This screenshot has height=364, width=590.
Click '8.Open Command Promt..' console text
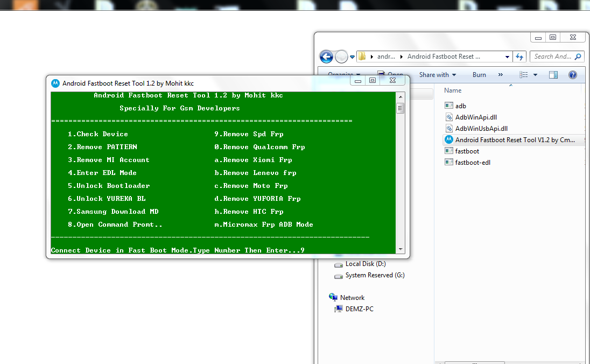coord(115,225)
